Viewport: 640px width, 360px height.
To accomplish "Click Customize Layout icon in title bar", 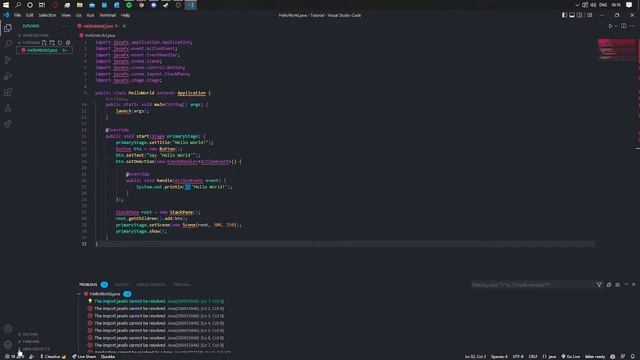I will (x=589, y=15).
